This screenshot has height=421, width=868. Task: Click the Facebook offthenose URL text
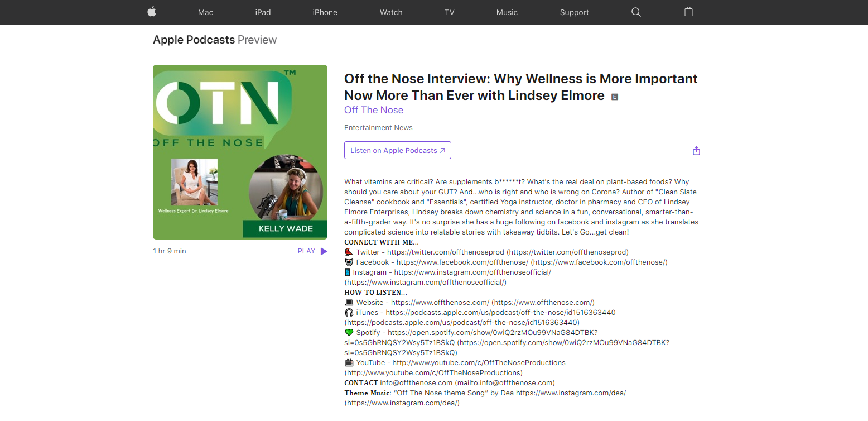462,262
